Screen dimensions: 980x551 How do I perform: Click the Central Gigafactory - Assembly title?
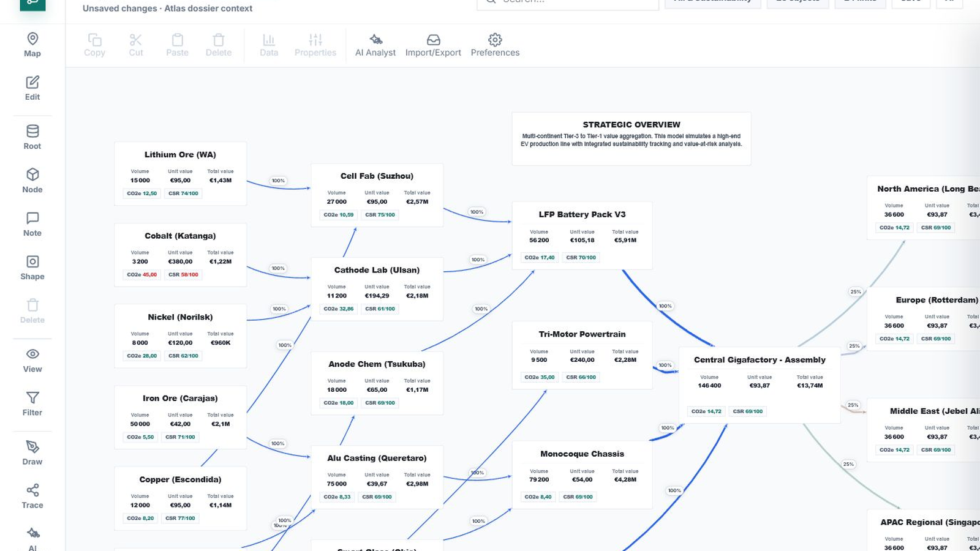tap(759, 360)
